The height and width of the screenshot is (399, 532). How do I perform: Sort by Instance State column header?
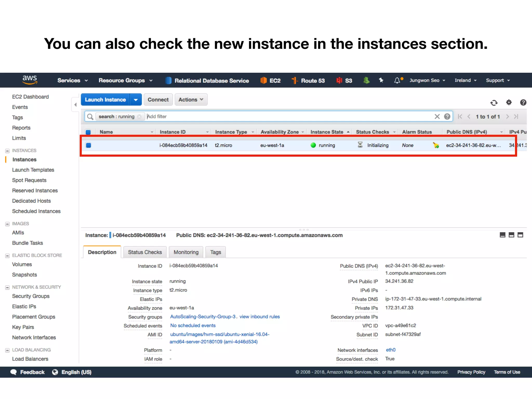[x=330, y=132]
